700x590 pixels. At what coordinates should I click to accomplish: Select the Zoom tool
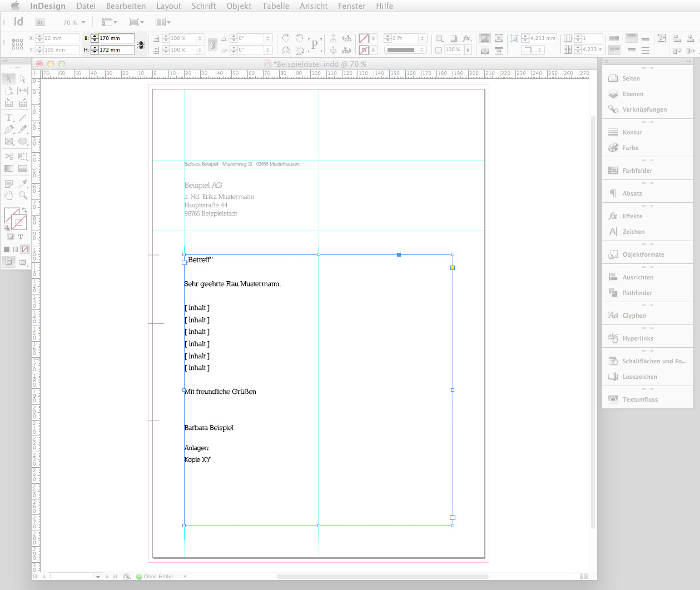22,196
